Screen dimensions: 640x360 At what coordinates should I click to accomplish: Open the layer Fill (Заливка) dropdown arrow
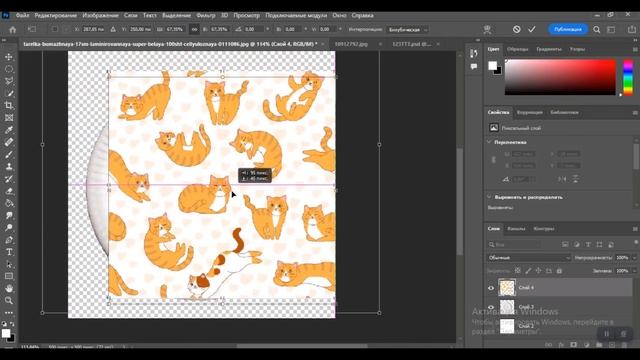[x=634, y=271]
